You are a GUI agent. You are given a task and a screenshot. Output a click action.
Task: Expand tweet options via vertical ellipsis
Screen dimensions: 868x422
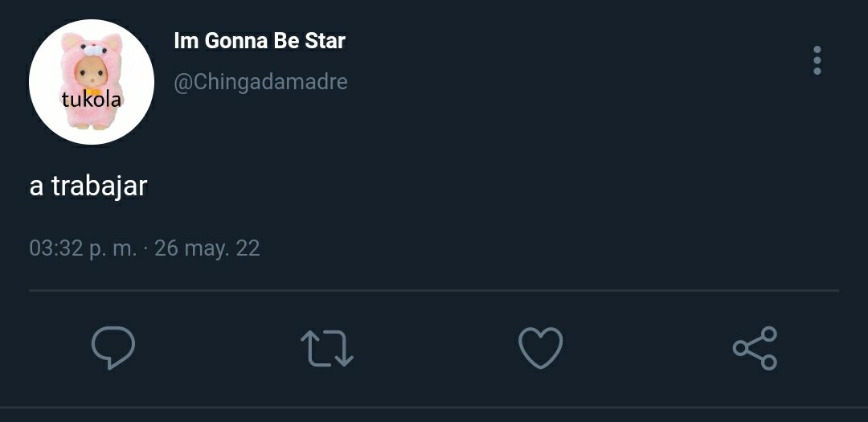pos(817,59)
